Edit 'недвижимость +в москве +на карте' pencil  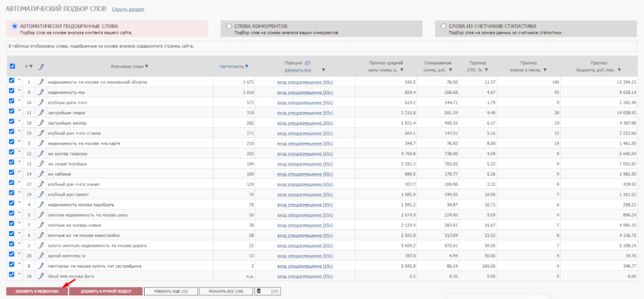41,144
